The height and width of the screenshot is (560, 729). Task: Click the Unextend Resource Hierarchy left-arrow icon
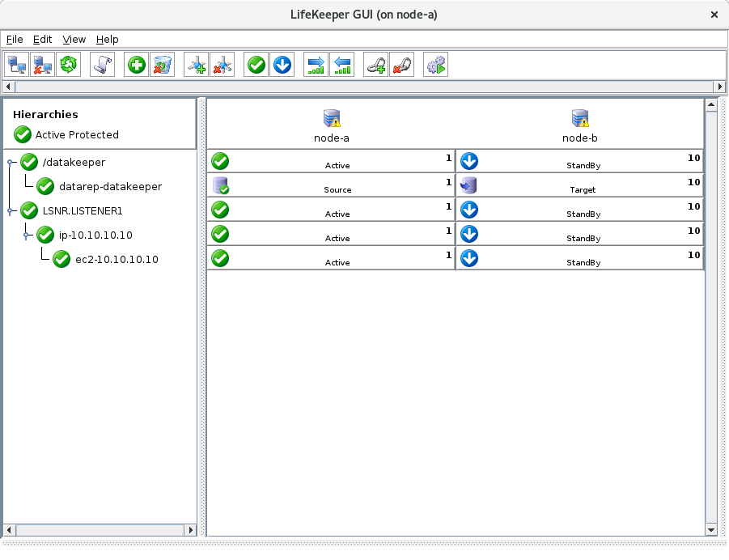tap(342, 65)
